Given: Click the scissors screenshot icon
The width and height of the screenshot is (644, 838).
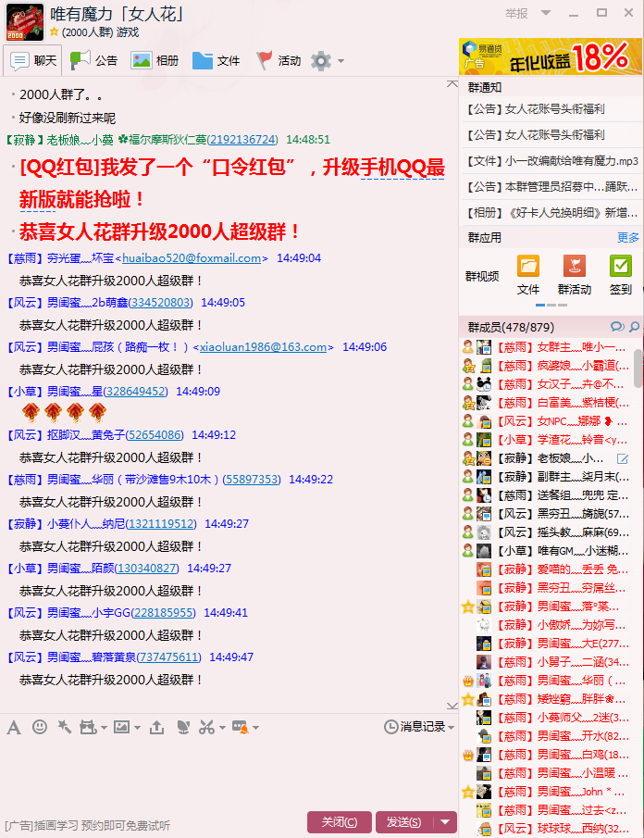Looking at the screenshot, I should coord(207,728).
